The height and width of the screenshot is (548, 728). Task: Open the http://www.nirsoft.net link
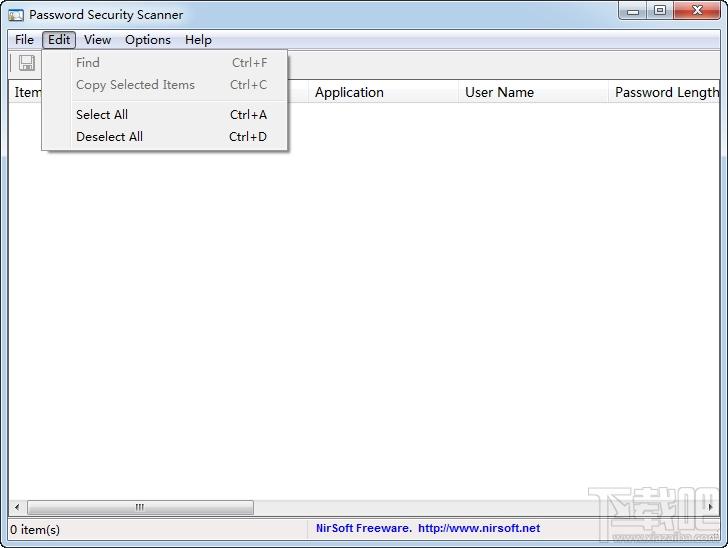[x=479, y=528]
